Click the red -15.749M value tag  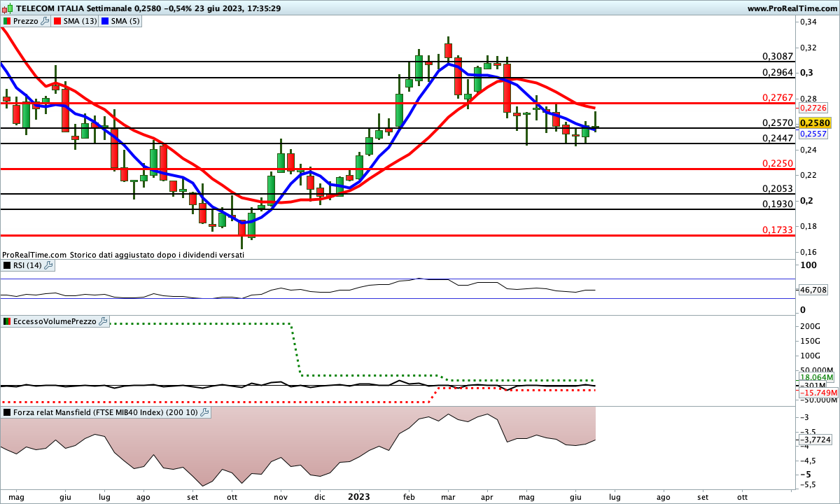pyautogui.click(x=817, y=393)
